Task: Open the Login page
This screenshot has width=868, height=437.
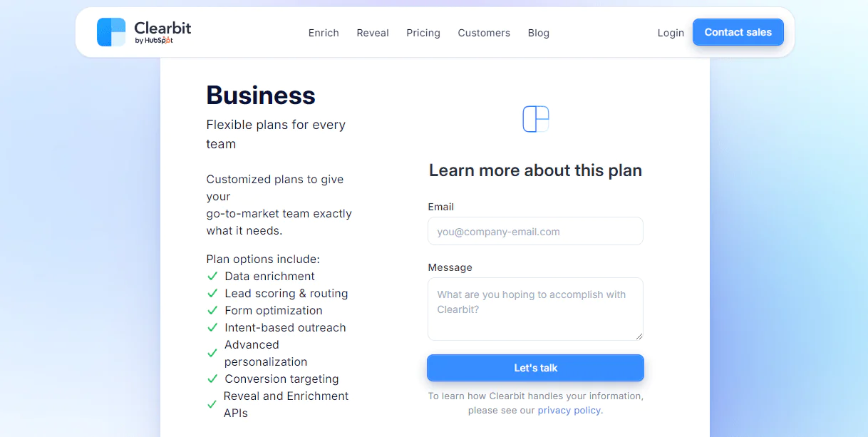Action: pyautogui.click(x=671, y=33)
